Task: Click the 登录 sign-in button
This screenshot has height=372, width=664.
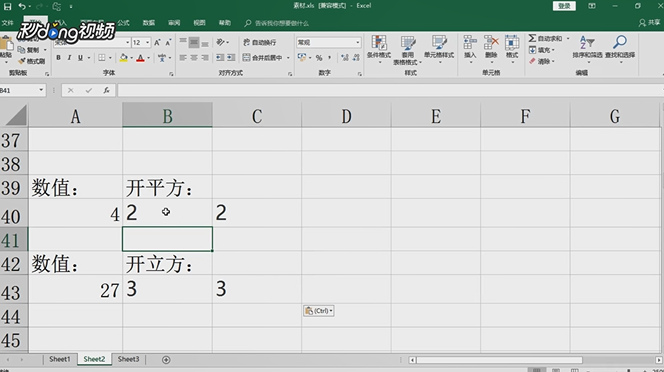Action: point(564,6)
